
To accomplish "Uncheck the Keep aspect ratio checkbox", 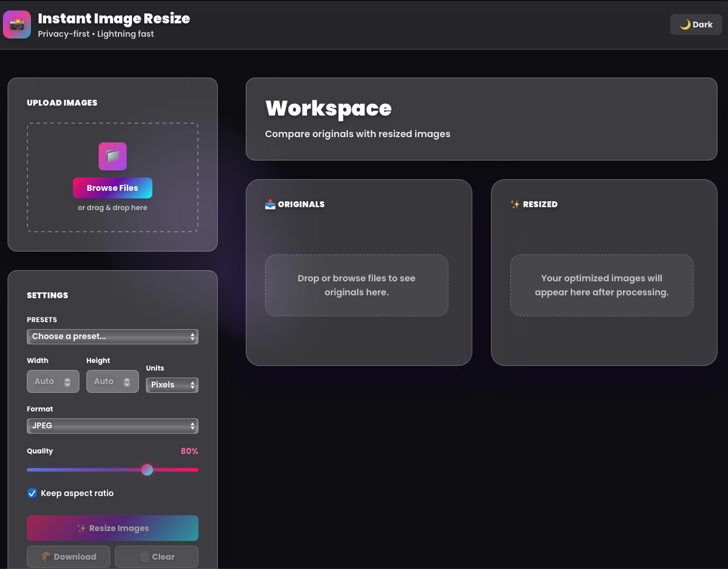I will (32, 493).
